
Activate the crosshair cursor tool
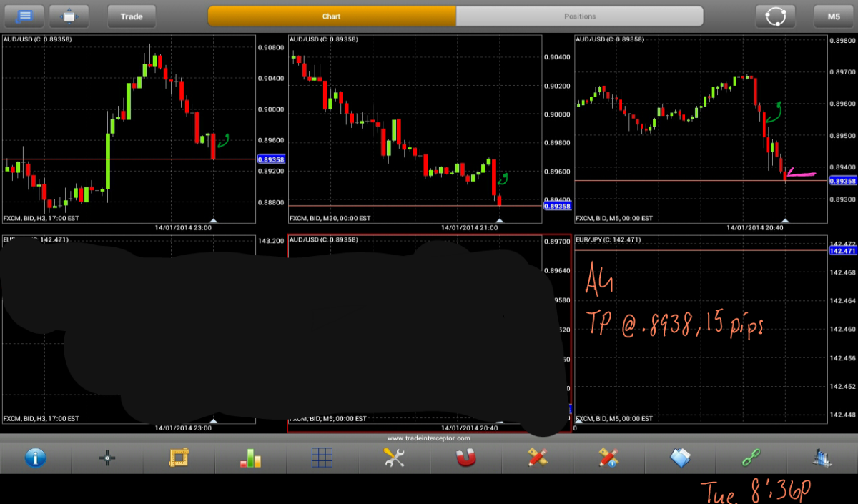click(107, 458)
